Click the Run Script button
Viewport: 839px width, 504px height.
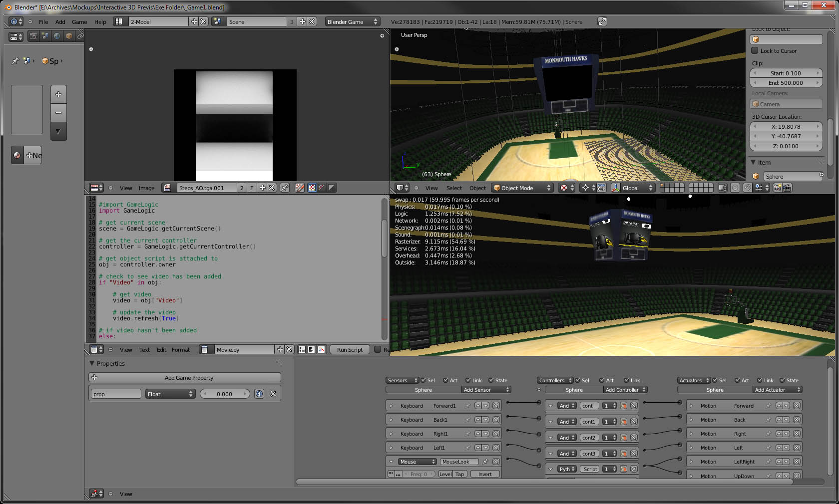(x=350, y=350)
